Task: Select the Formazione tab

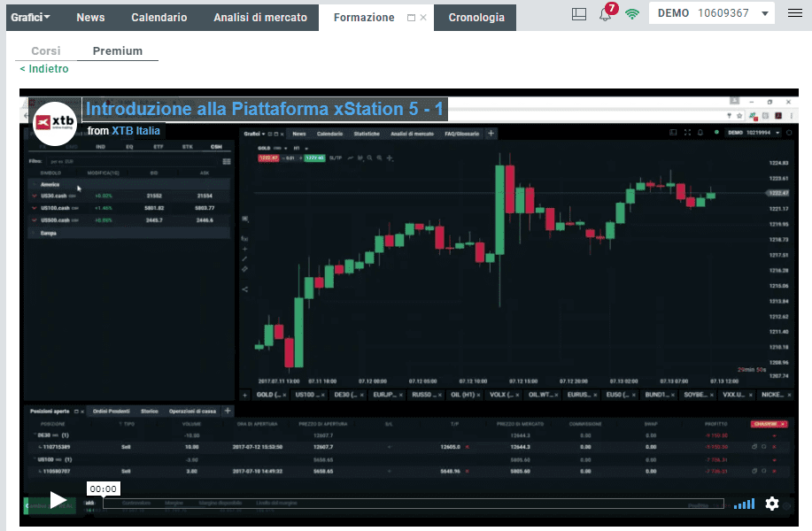Action: [364, 18]
